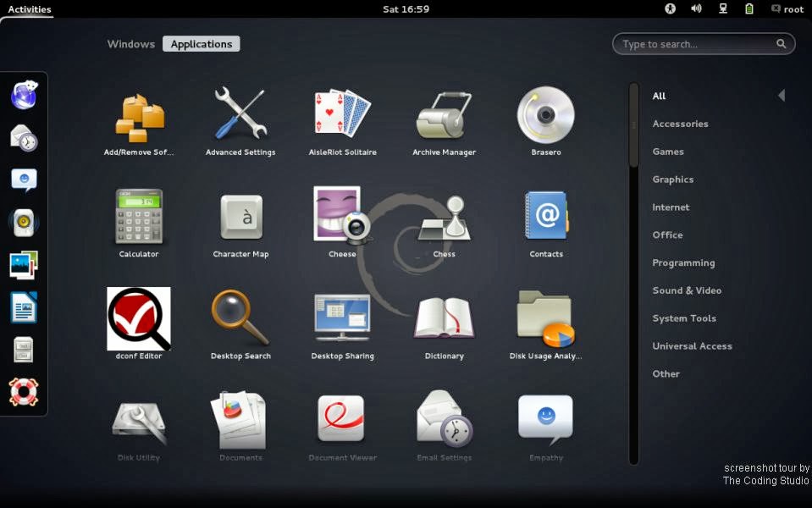Launch Cheese webcam app
This screenshot has height=508, width=812.
(x=342, y=224)
